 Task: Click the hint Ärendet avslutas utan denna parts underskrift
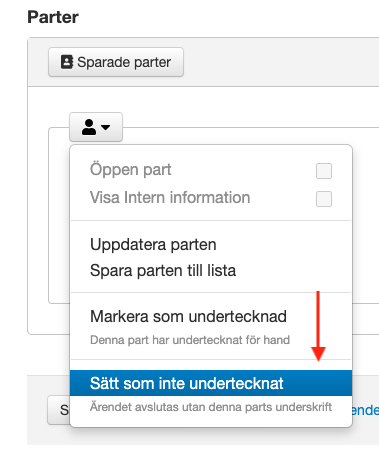(211, 407)
